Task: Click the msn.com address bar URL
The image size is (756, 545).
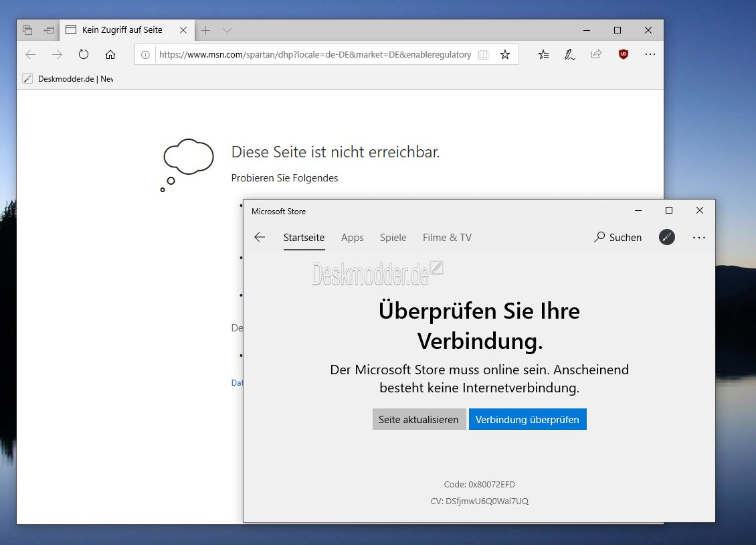Action: pyautogui.click(x=315, y=54)
